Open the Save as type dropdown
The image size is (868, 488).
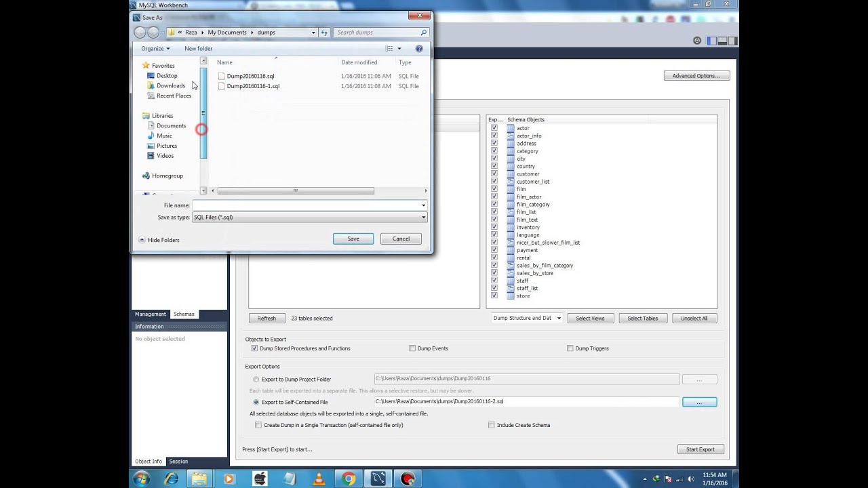pyautogui.click(x=309, y=218)
